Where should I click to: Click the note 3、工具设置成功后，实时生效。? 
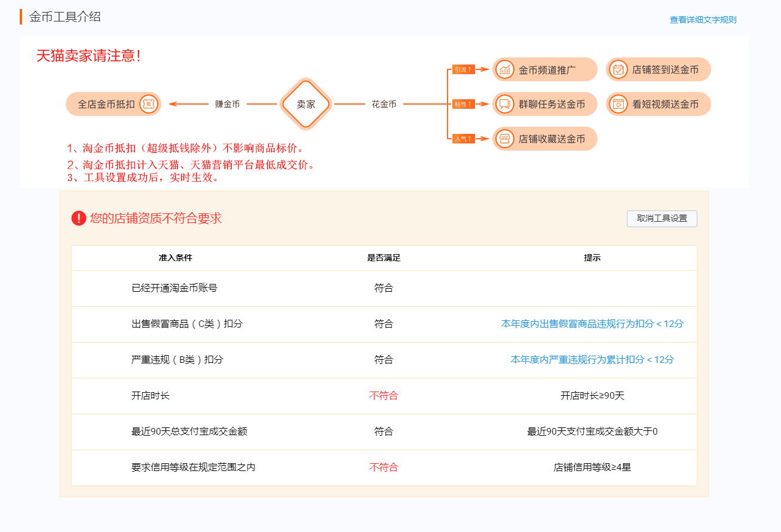(143, 178)
